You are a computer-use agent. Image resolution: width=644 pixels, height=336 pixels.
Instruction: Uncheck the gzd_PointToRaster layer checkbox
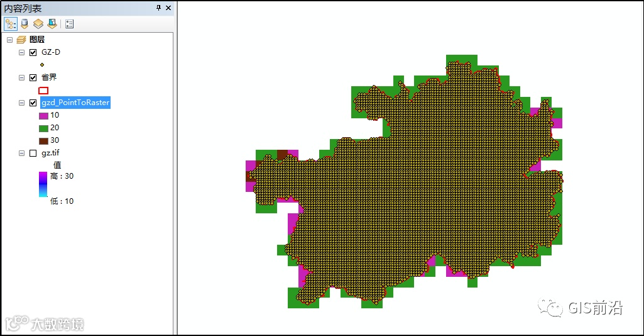(x=33, y=103)
